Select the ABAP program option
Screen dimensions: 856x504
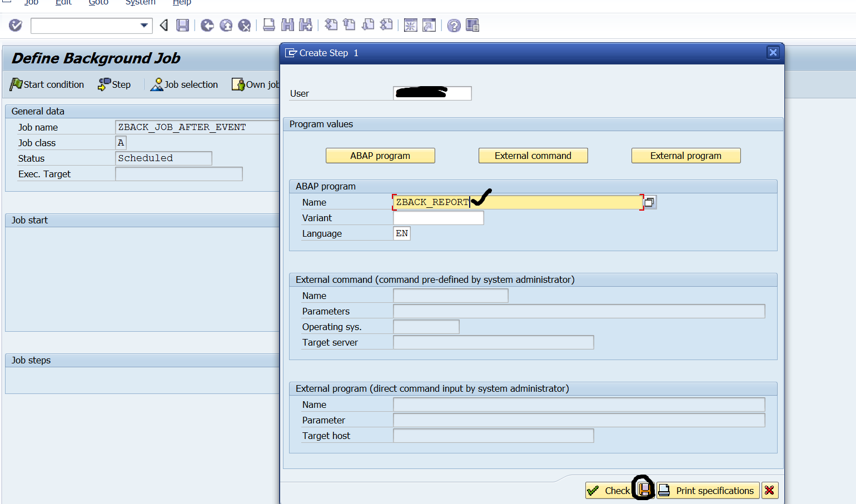pos(380,156)
